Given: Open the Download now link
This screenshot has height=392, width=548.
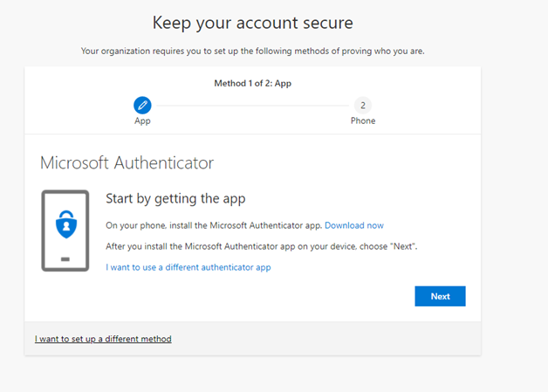Looking at the screenshot, I should (x=354, y=225).
